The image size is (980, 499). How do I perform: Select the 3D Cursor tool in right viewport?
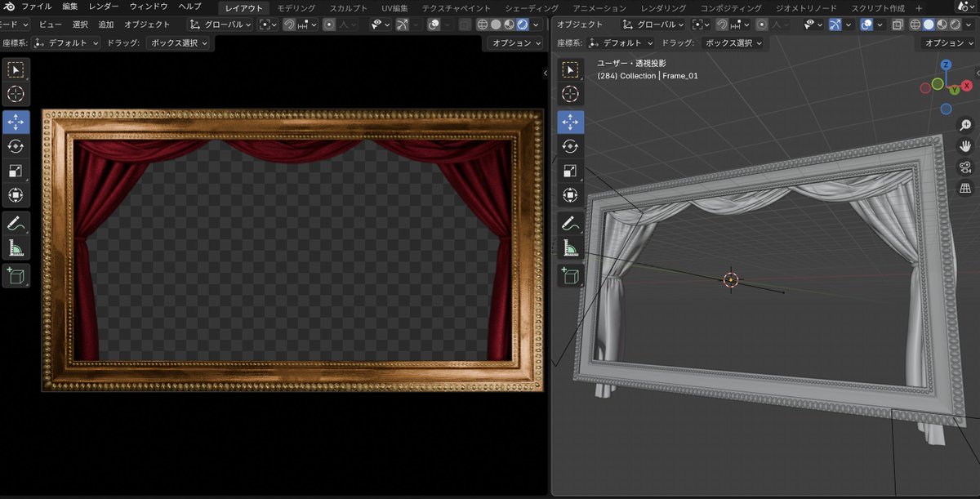(570, 94)
